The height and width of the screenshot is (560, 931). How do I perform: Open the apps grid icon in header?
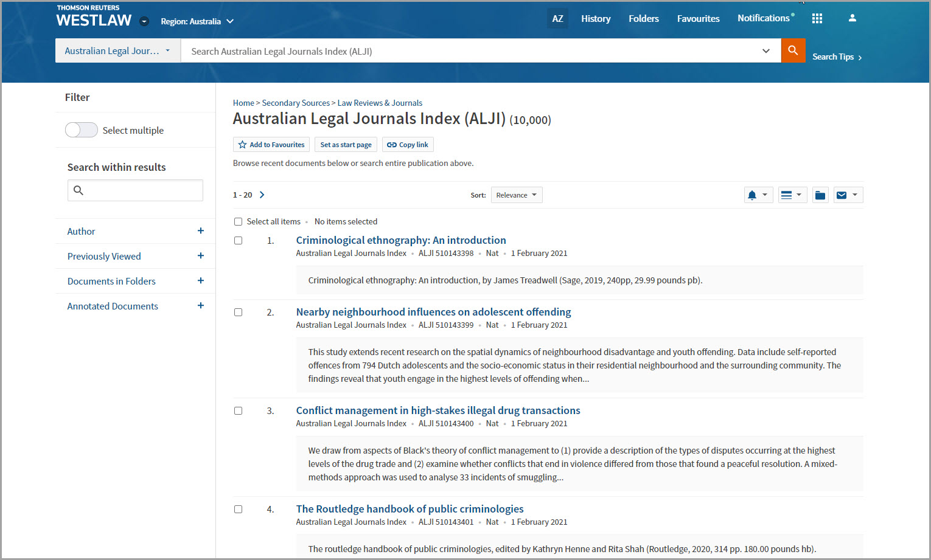point(817,18)
